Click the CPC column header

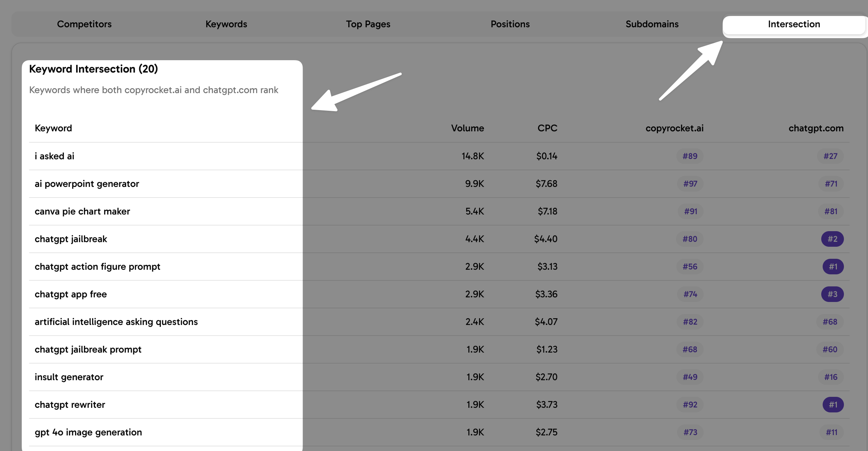pos(547,128)
